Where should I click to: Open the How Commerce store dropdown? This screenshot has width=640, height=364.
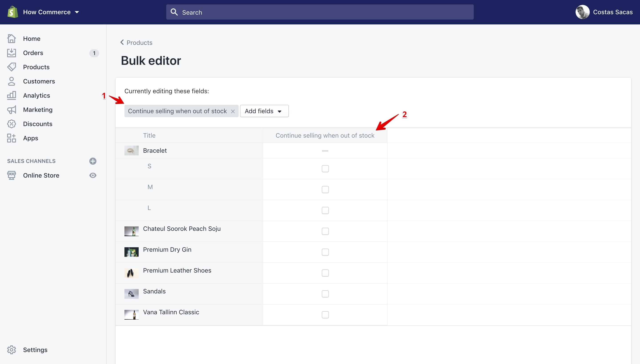51,12
